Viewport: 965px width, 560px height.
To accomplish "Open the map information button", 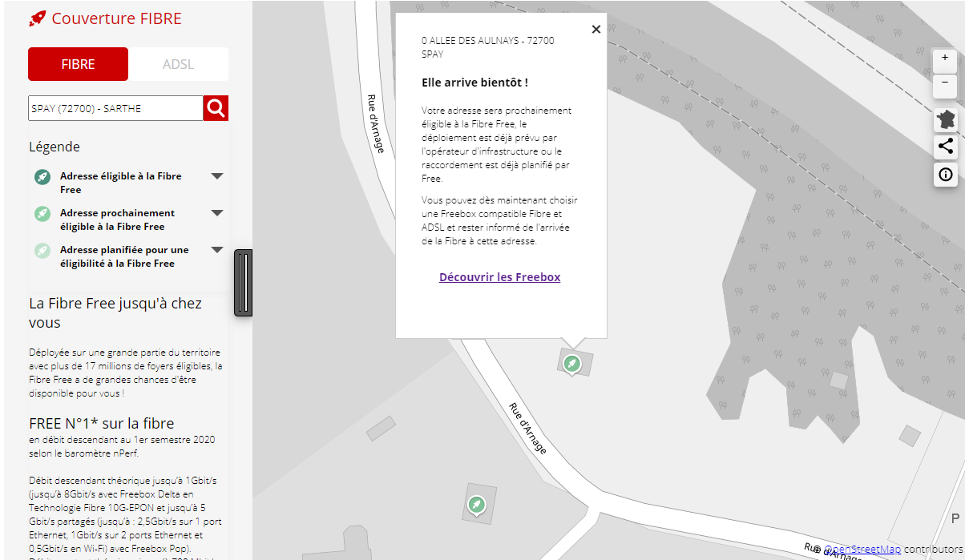I will [x=946, y=174].
